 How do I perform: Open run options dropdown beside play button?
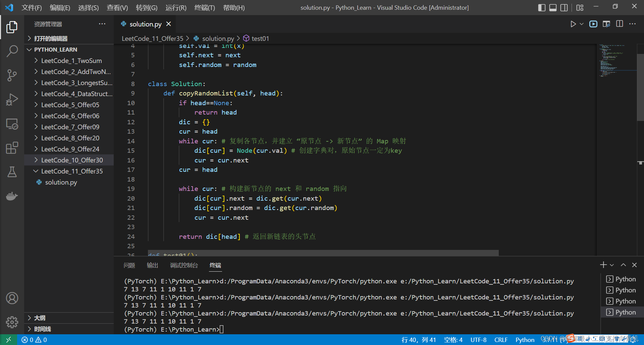[582, 24]
